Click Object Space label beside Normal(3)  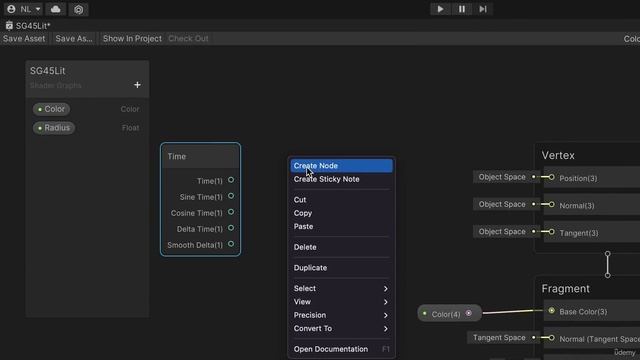502,204
